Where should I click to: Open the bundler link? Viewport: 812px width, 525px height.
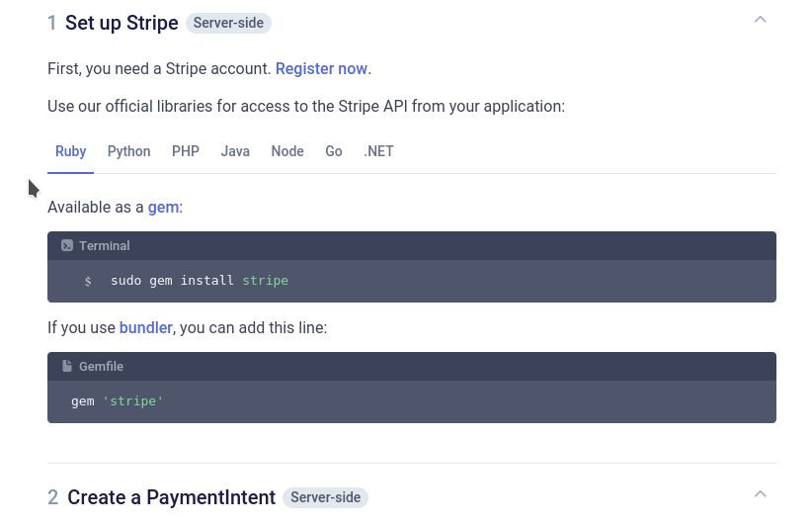(145, 327)
